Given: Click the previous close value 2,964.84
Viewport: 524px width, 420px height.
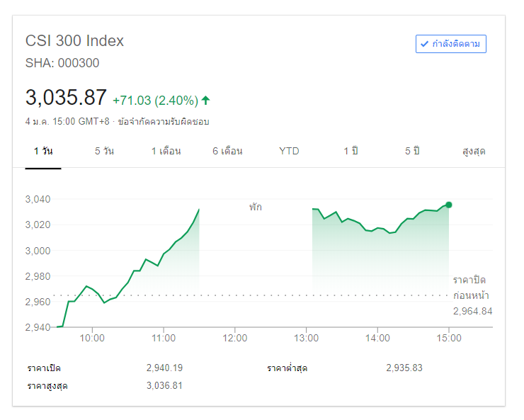Looking at the screenshot, I should coord(472,311).
